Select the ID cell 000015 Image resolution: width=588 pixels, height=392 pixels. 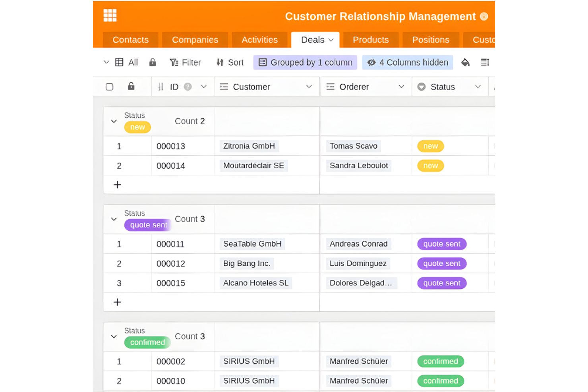(183, 283)
